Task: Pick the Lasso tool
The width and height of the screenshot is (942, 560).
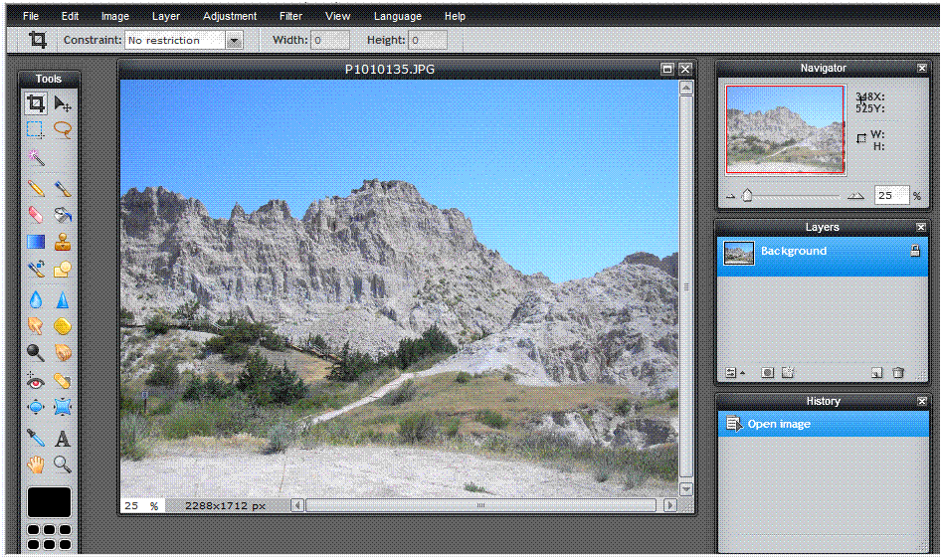Action: (x=63, y=129)
